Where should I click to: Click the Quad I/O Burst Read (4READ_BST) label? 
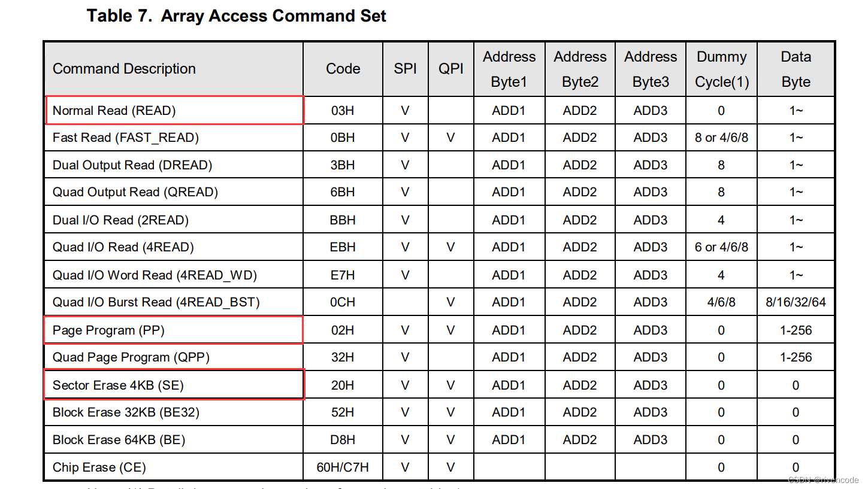pos(156,302)
